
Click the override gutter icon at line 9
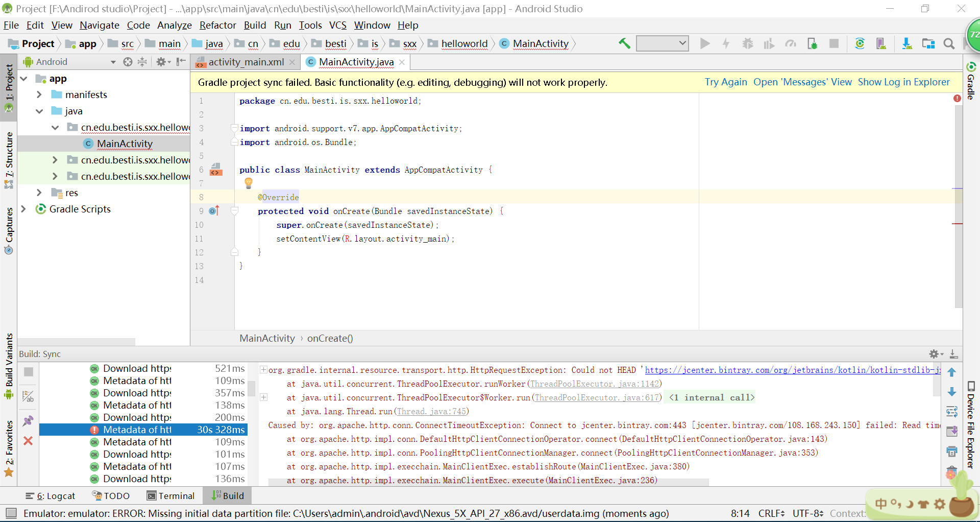(x=214, y=211)
